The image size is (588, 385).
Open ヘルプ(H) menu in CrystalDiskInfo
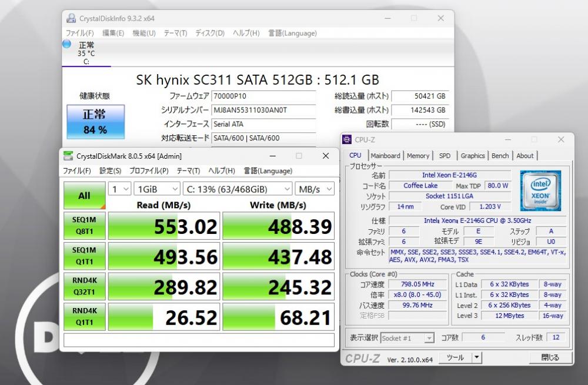click(x=246, y=33)
